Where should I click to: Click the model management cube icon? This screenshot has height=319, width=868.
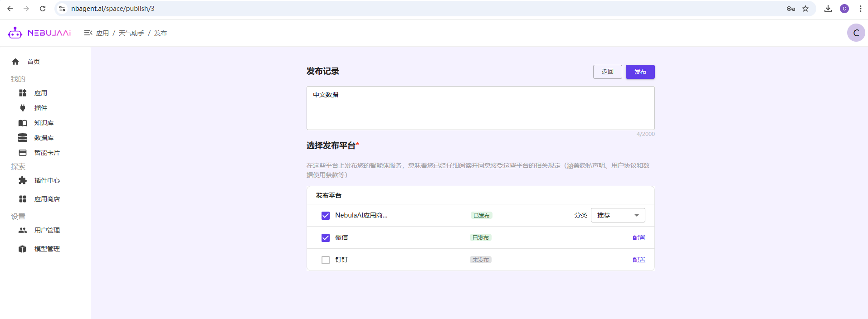[23, 249]
